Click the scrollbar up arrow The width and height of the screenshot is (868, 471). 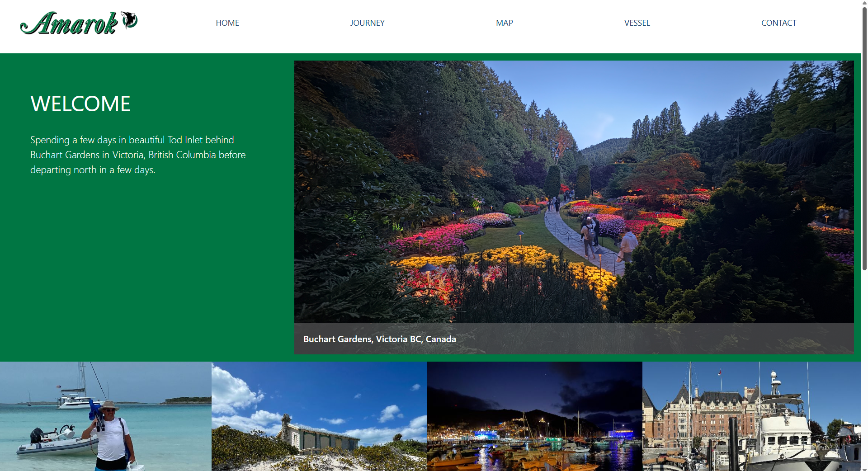[864, 3]
